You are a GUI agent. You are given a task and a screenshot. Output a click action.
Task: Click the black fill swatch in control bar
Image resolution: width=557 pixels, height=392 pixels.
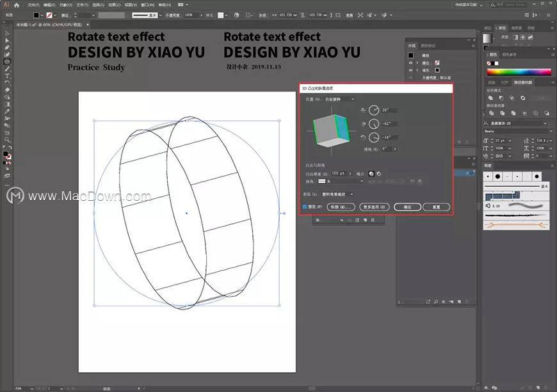click(x=36, y=15)
